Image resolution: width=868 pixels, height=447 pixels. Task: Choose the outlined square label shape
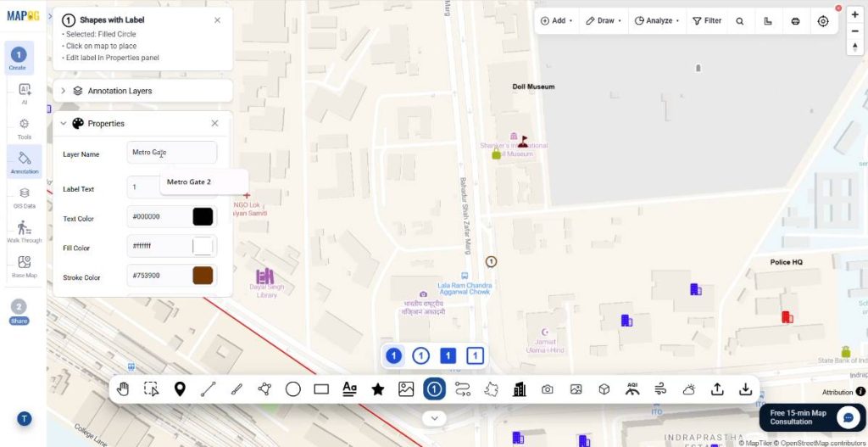coord(475,355)
